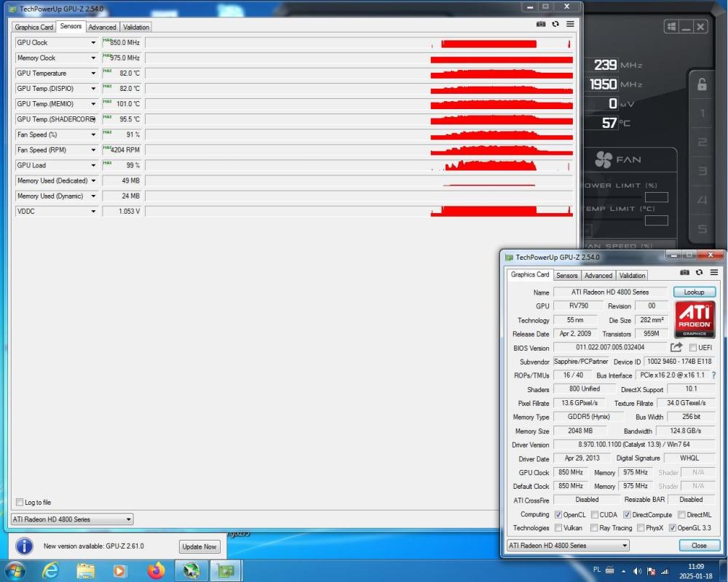The height and width of the screenshot is (582, 728).
Task: Click the update info icon
Action: (24, 546)
